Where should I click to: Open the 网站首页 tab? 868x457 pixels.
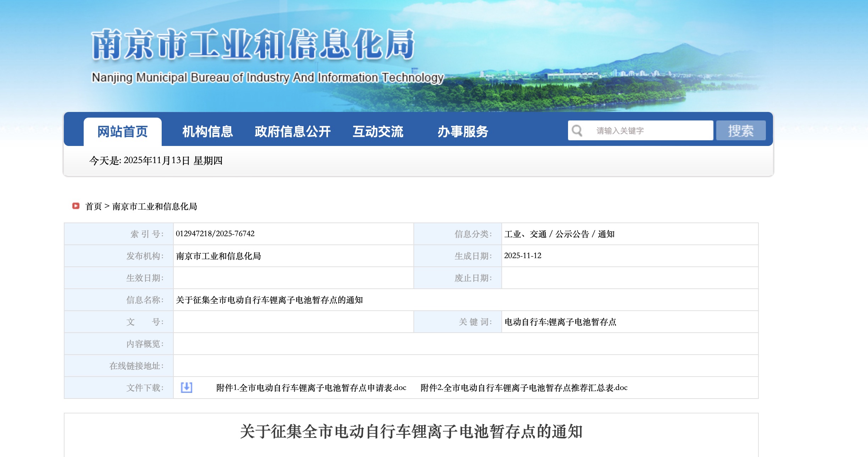pyautogui.click(x=122, y=131)
